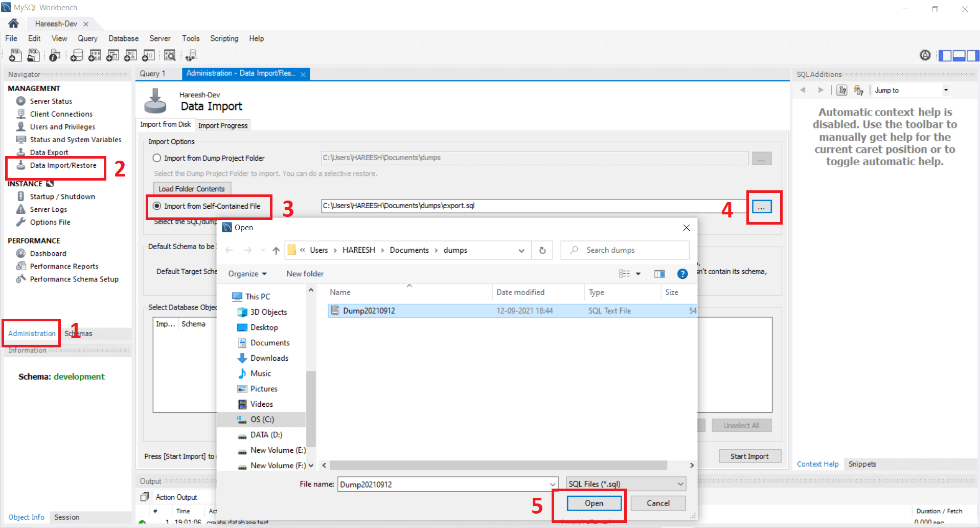Viewport: 980px width, 528px height.
Task: Click the create new table toolbar icon
Action: [95, 55]
